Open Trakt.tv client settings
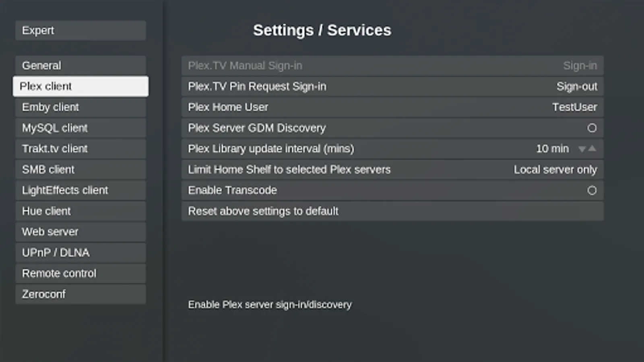The width and height of the screenshot is (644, 362). pos(80,149)
